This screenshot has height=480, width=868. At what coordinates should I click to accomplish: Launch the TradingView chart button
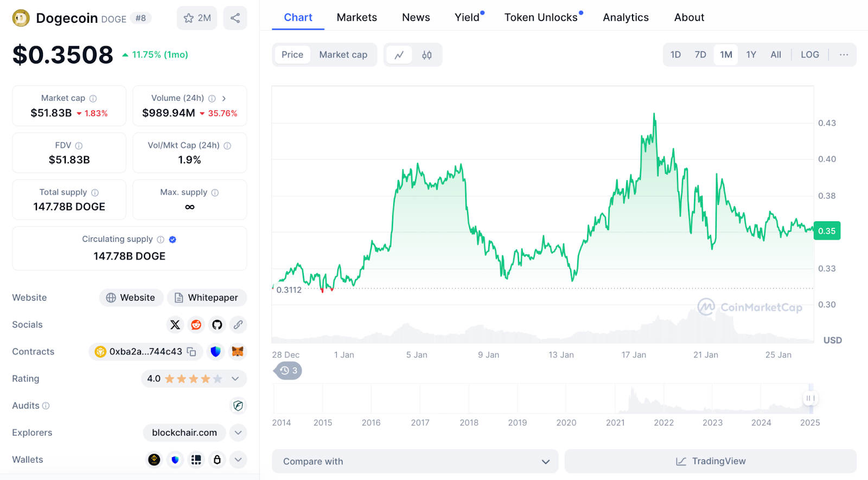pyautogui.click(x=710, y=462)
